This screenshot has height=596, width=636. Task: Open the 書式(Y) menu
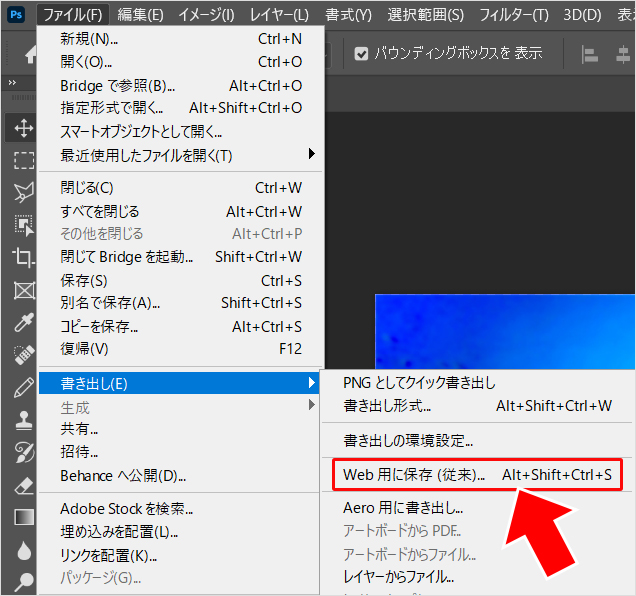[348, 15]
